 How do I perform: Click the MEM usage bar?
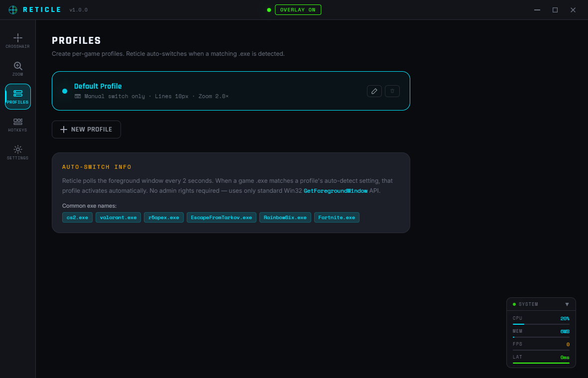[541, 337]
